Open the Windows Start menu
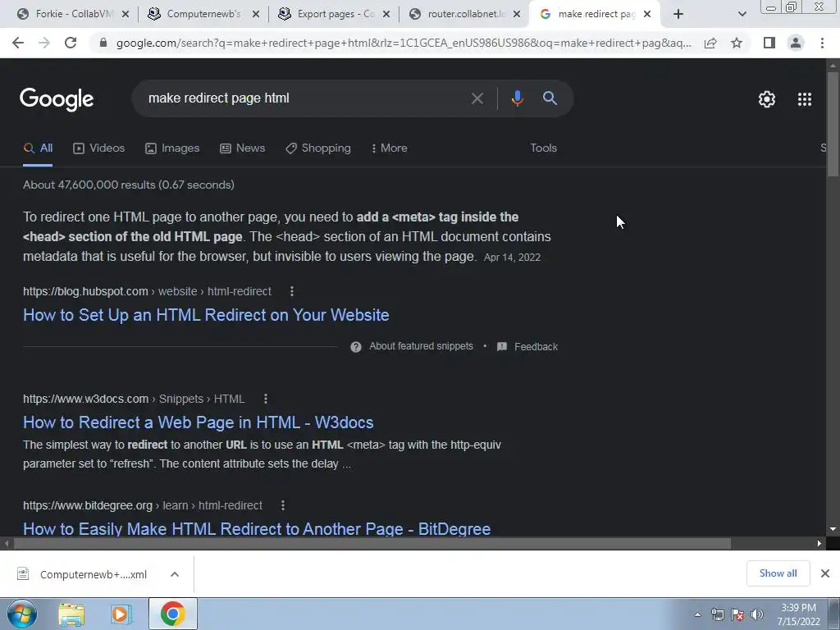Image resolution: width=840 pixels, height=630 pixels. [x=22, y=614]
